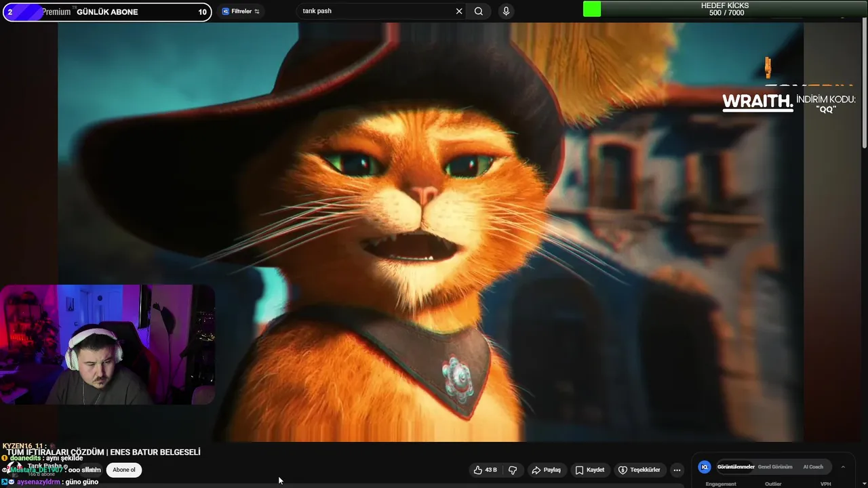Subscribe with Abone ol button
Screen dimensions: 868x488
coord(124,470)
